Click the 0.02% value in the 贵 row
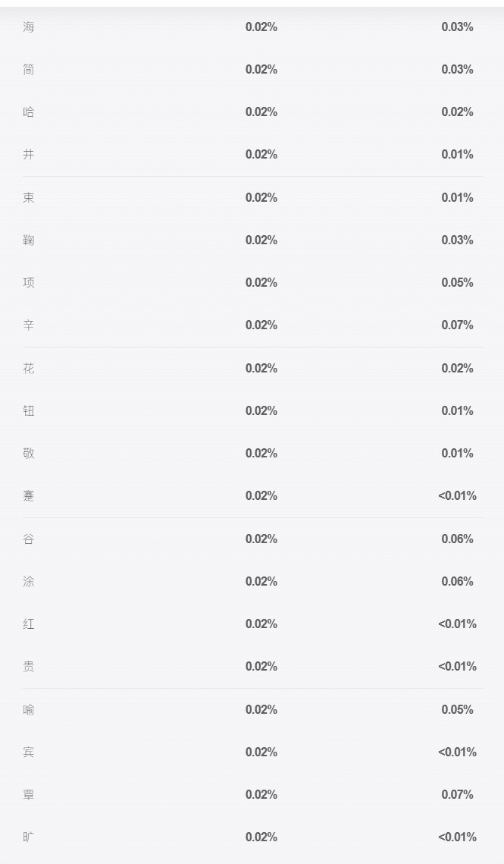504x864 pixels. pos(261,666)
